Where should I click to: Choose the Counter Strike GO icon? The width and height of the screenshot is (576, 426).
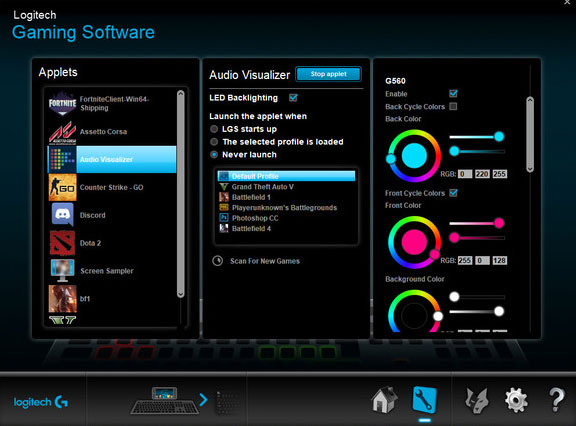click(x=62, y=187)
